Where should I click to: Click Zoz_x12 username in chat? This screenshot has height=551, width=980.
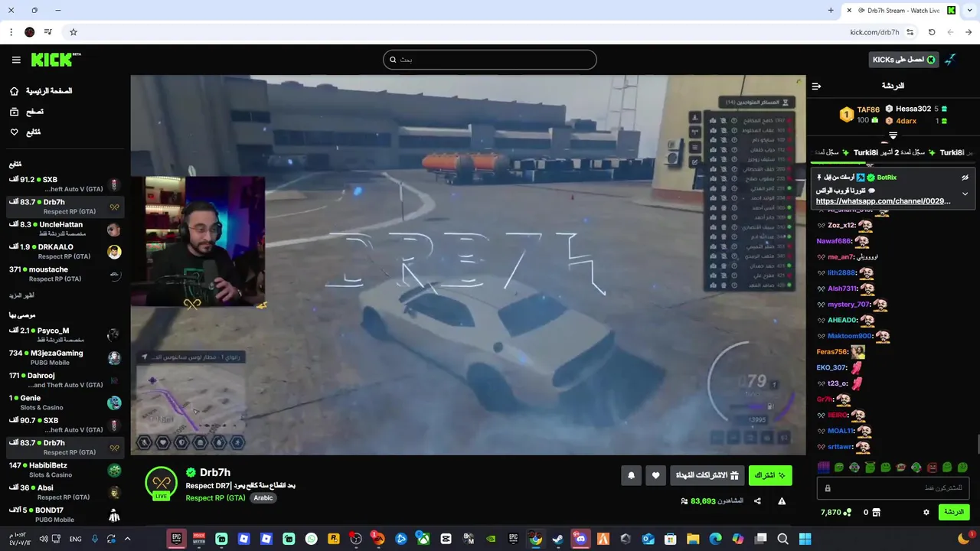(x=841, y=226)
